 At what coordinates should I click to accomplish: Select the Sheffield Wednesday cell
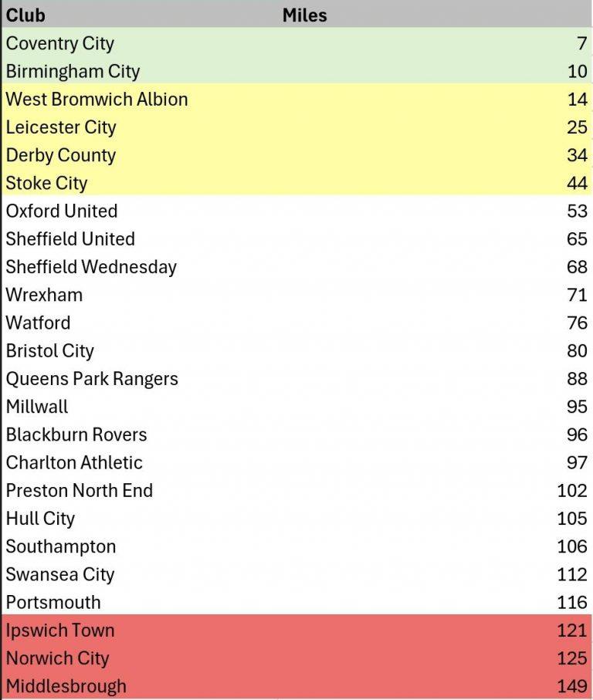pyautogui.click(x=91, y=266)
